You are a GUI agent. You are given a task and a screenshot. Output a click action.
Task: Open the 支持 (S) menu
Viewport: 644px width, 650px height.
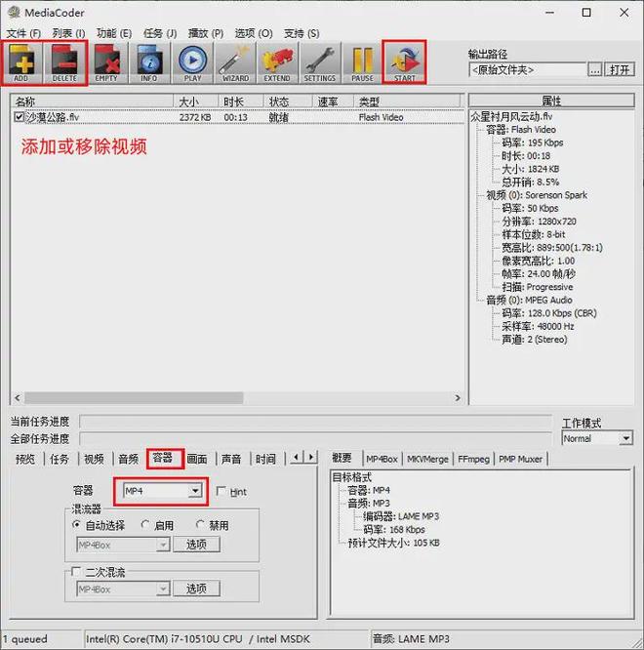point(302,33)
